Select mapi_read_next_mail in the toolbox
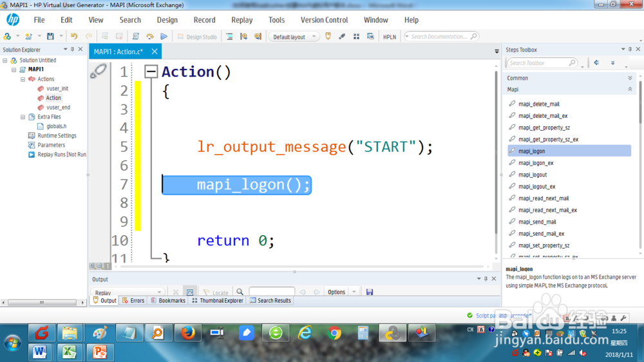 pos(544,198)
